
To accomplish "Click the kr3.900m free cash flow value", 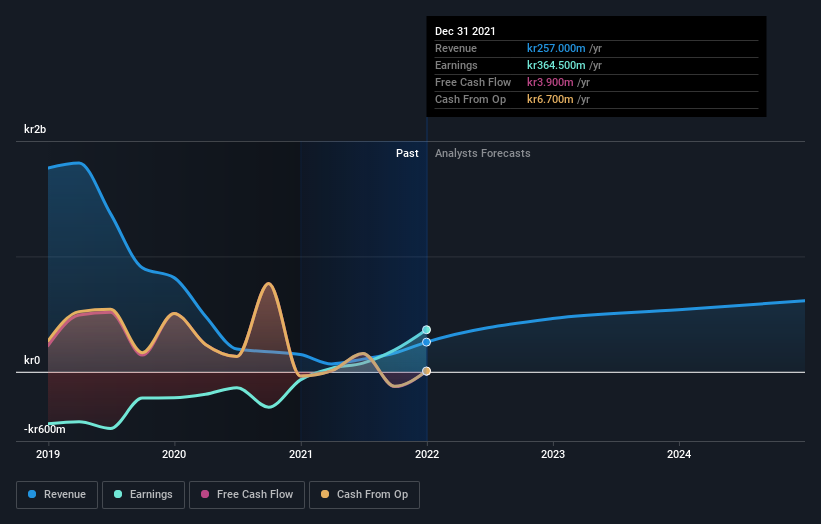I will (x=550, y=82).
